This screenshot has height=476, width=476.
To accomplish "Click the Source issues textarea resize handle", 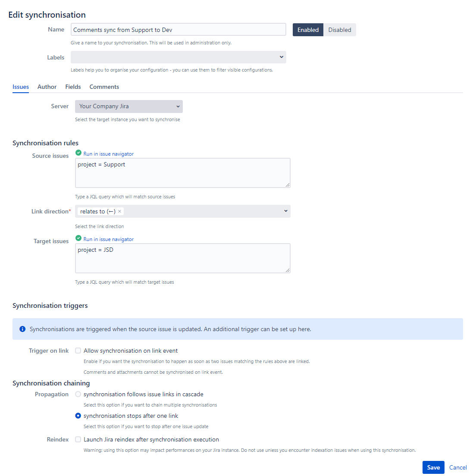I will 288,185.
